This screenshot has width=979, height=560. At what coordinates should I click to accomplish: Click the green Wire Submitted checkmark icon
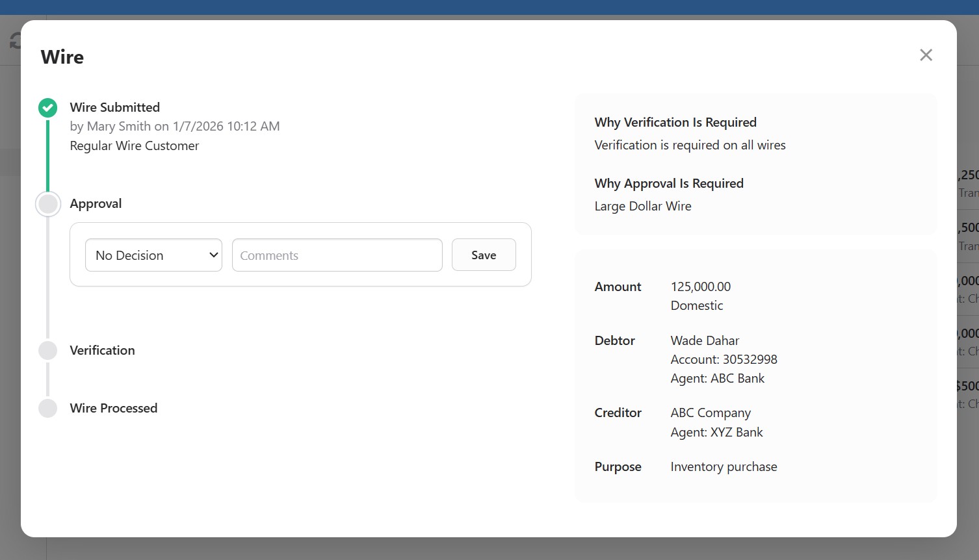(47, 108)
